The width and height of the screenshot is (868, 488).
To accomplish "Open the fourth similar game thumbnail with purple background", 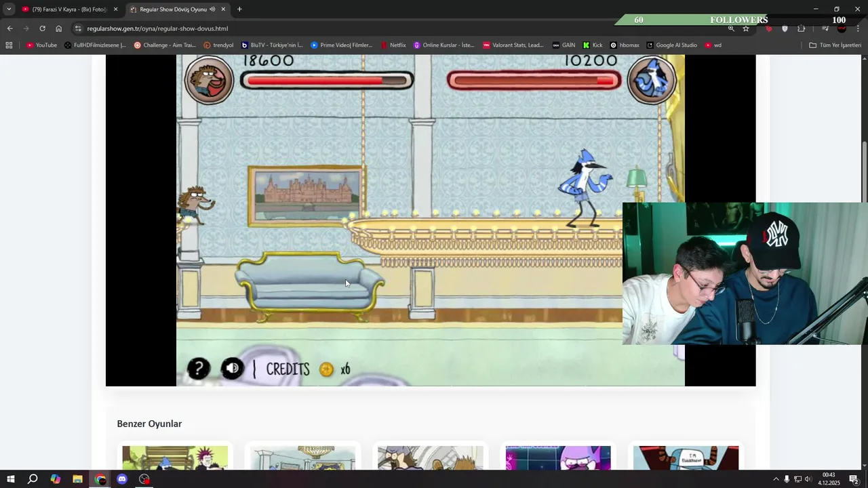I will tap(558, 457).
